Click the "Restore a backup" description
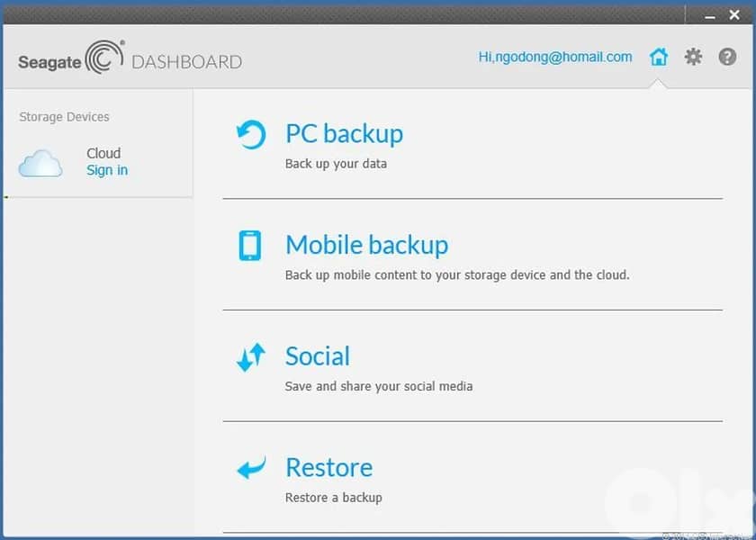The image size is (756, 540). pyautogui.click(x=334, y=498)
